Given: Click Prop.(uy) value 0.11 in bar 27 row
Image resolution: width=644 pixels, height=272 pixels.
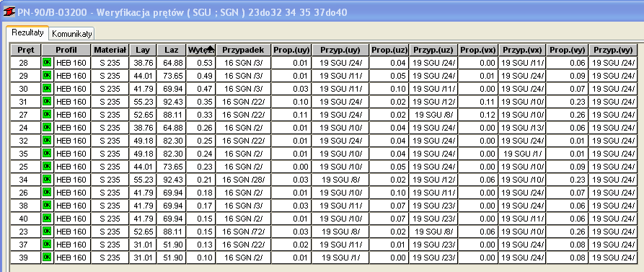Looking at the screenshot, I should point(291,115).
